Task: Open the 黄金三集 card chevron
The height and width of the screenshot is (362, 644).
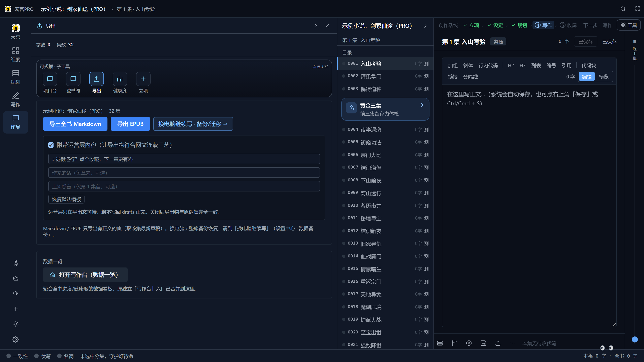Action: coord(422,105)
